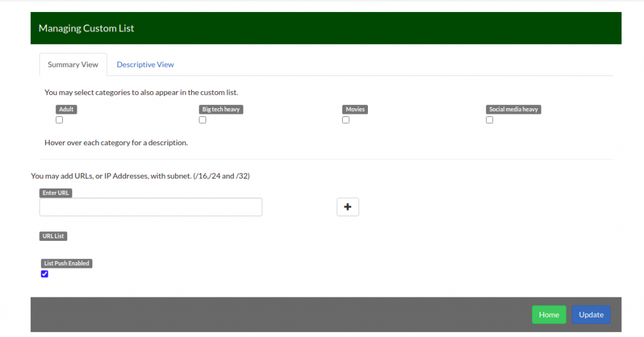Click the green Home button
644x337 pixels.
pos(548,314)
